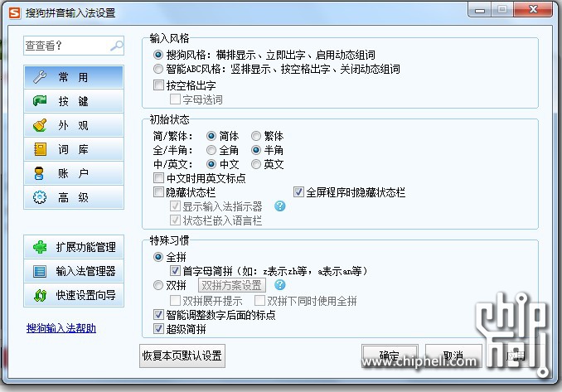Close the settings window
This screenshot has width=562, height=392.
pyautogui.click(x=533, y=9)
